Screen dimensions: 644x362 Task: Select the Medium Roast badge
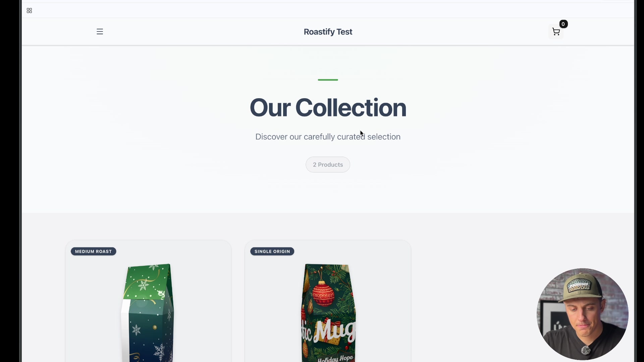tap(93, 251)
